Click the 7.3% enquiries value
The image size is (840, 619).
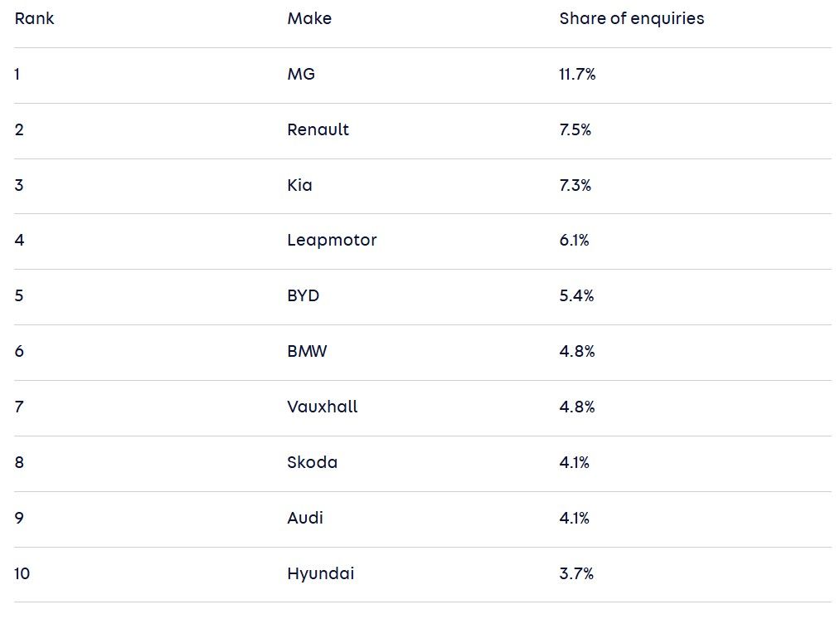575,185
